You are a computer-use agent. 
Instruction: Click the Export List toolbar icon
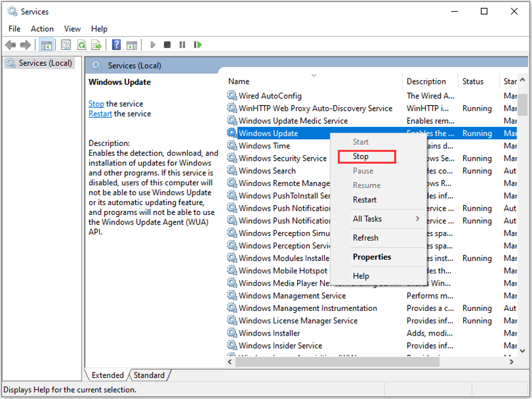click(97, 45)
